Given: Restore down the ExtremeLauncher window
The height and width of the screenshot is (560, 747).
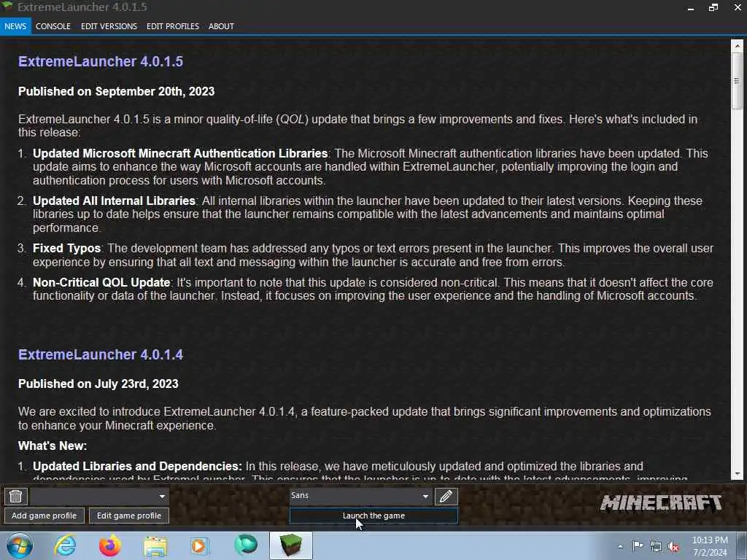Looking at the screenshot, I should [x=713, y=7].
